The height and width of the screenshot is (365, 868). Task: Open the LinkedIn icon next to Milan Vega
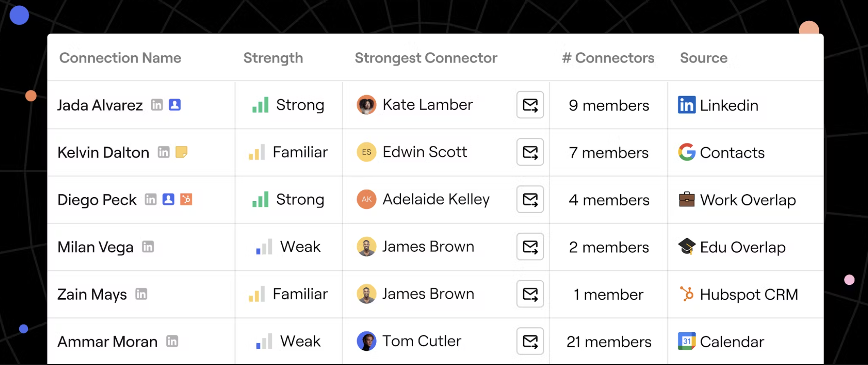point(148,247)
